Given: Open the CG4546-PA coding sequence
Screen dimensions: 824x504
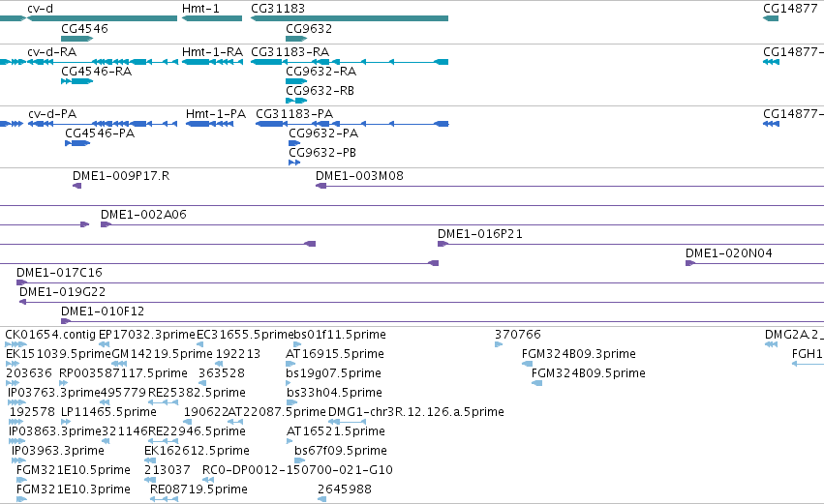Looking at the screenshot, I should point(77,143).
